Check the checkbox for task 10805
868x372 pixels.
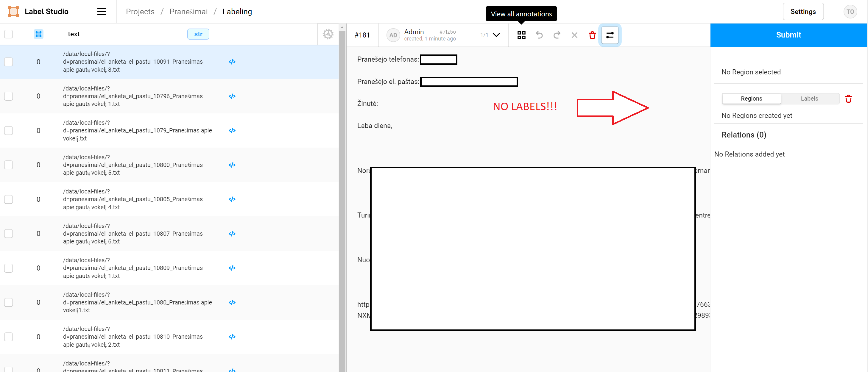(8, 199)
